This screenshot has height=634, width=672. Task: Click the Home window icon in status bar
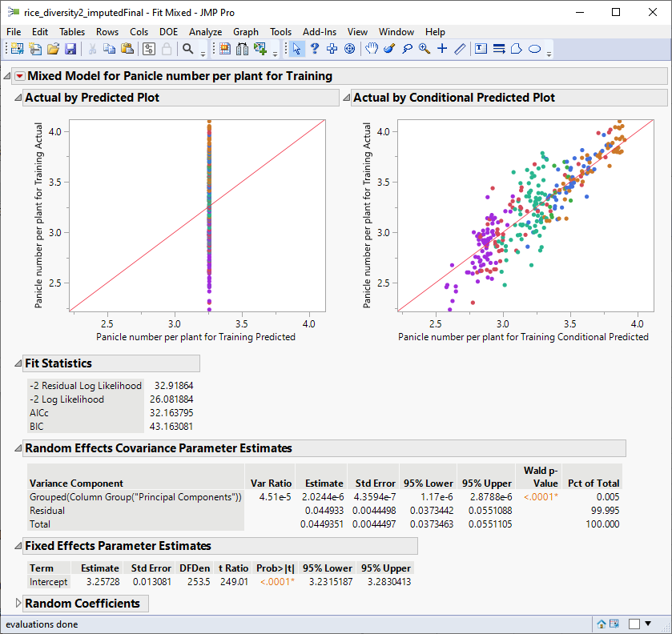[602, 624]
